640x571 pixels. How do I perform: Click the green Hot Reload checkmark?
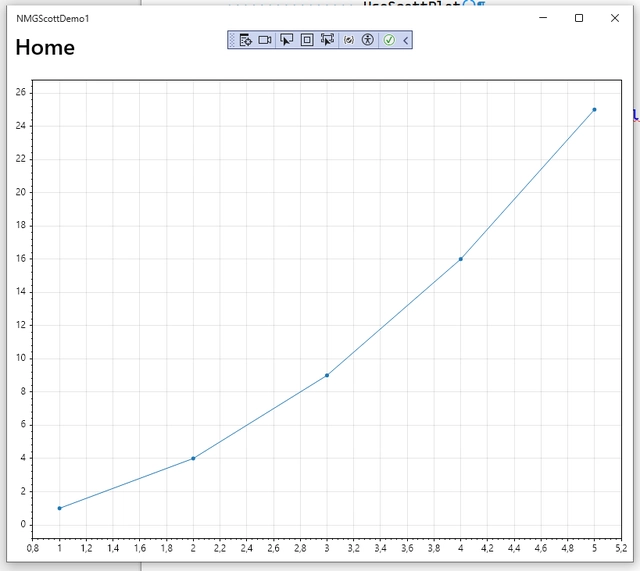click(x=389, y=40)
